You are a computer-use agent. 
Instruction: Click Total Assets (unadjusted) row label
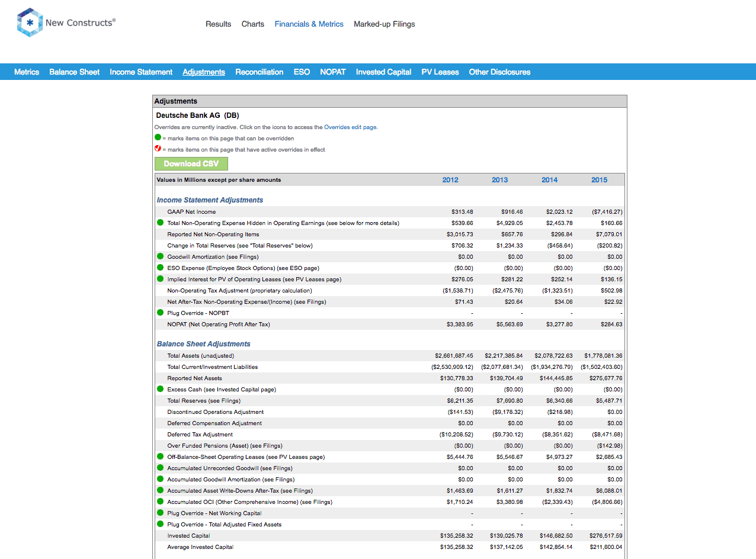[200, 355]
